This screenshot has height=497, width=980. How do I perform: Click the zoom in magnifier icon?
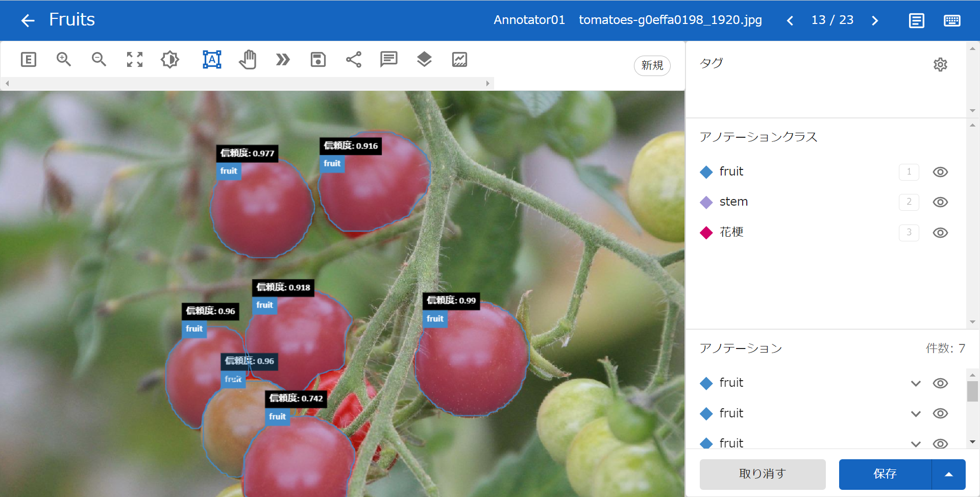pos(64,60)
